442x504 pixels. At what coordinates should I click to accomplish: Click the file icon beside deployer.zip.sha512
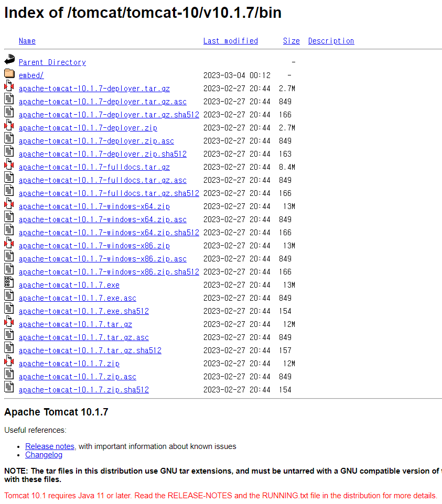tap(9, 151)
